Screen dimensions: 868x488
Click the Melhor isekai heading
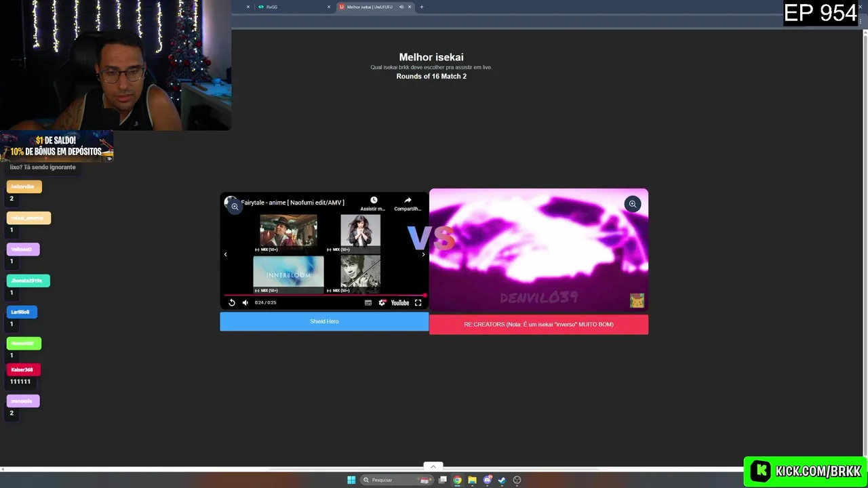coord(431,57)
